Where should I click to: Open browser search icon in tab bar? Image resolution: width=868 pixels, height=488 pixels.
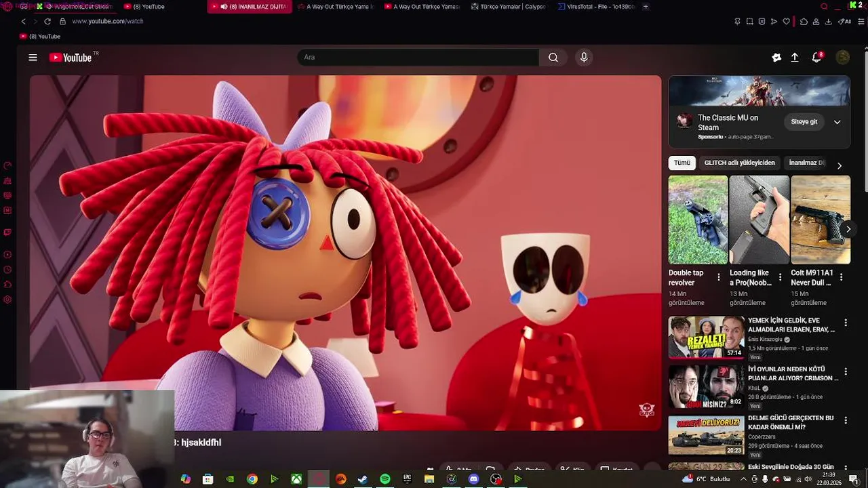(x=824, y=7)
